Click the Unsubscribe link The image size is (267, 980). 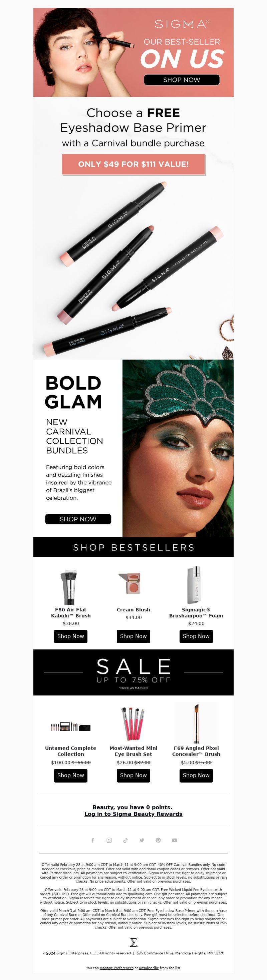[149, 967]
